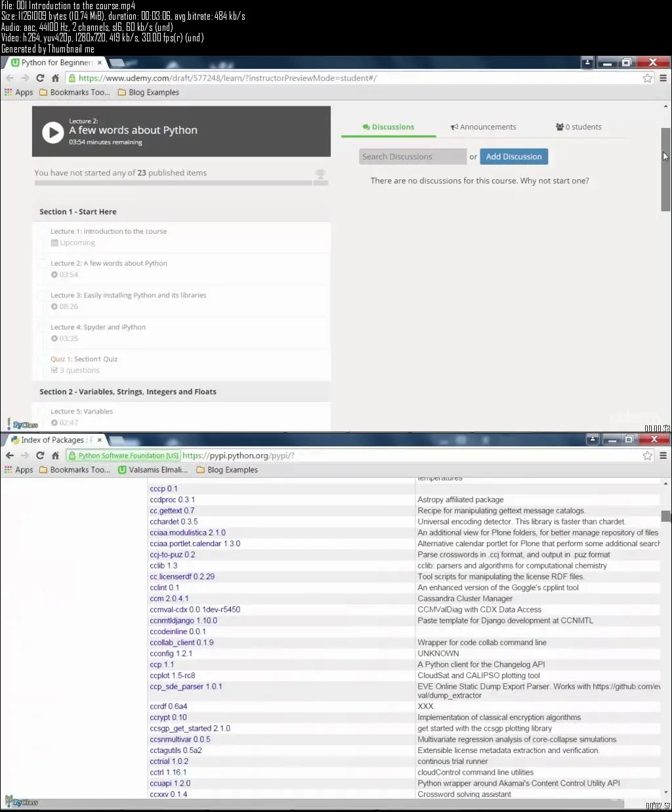The image size is (672, 812).
Task: Close the Python for Beginners tab
Action: (x=100, y=63)
